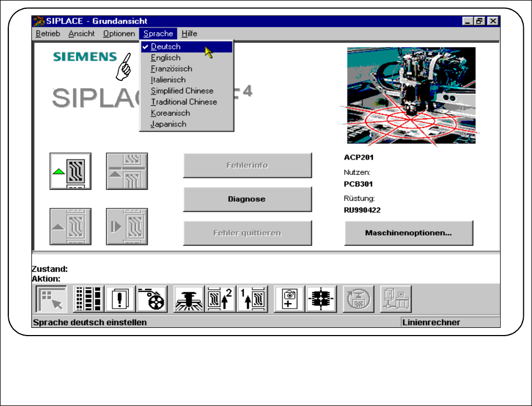The height and width of the screenshot is (406, 532).
Task: Open the Optionen menu
Action: (119, 34)
